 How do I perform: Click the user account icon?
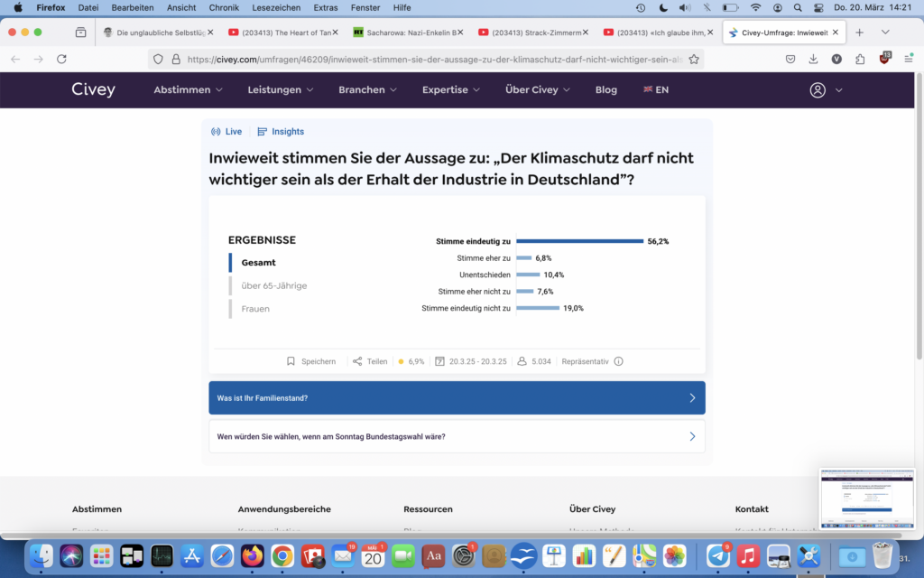tap(818, 90)
